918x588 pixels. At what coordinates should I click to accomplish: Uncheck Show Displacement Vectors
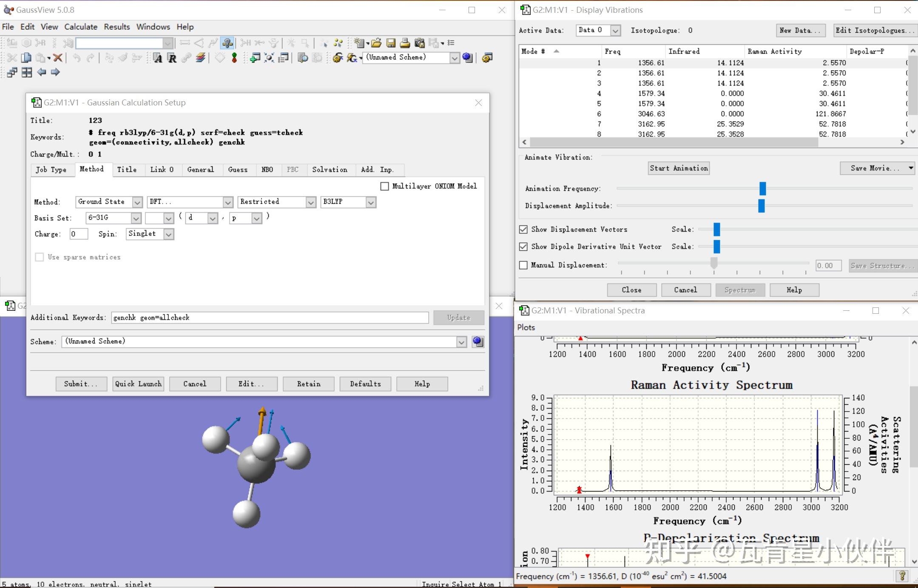pyautogui.click(x=523, y=230)
